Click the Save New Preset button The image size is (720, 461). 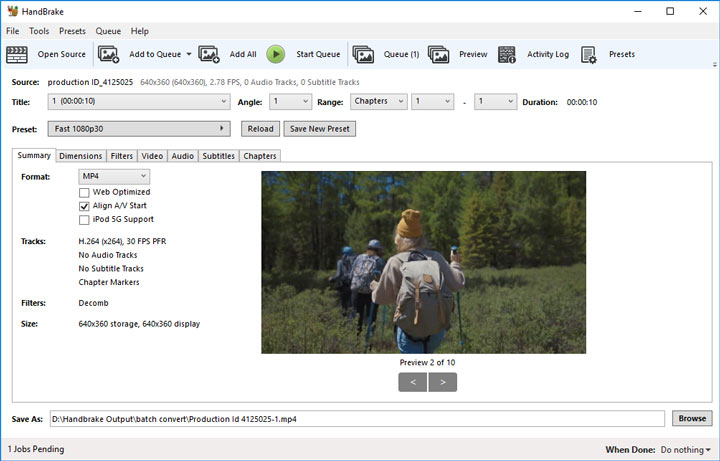point(320,129)
